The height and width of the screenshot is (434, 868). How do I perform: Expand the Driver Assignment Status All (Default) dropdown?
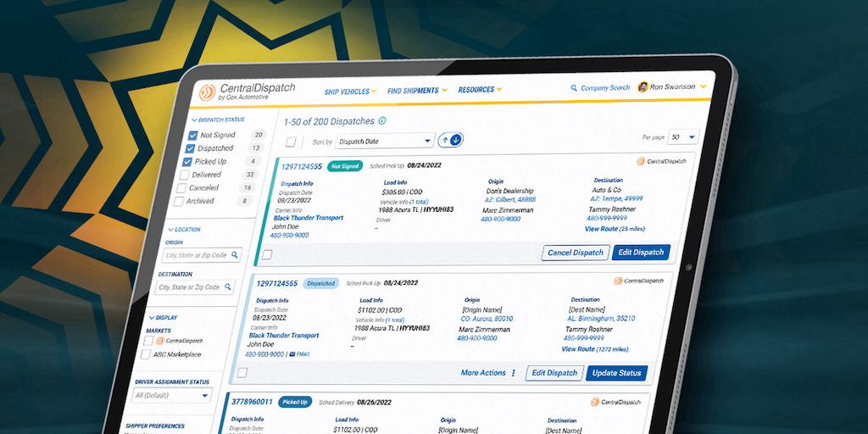tap(170, 396)
